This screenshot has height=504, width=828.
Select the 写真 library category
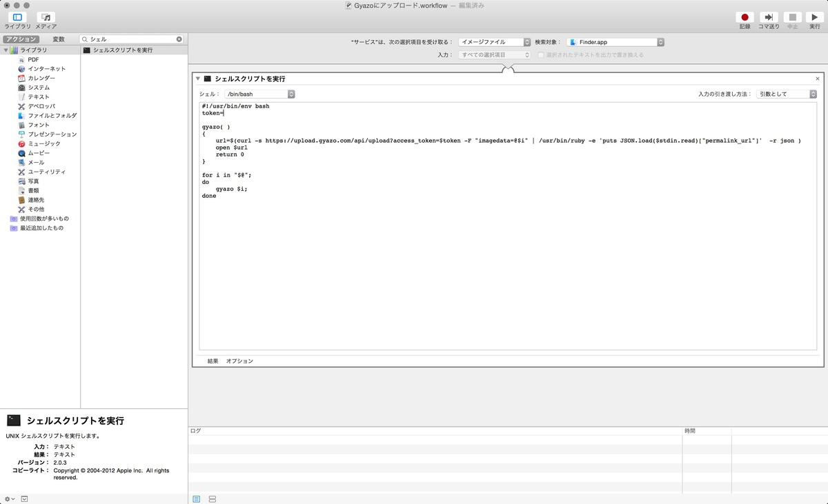(33, 181)
